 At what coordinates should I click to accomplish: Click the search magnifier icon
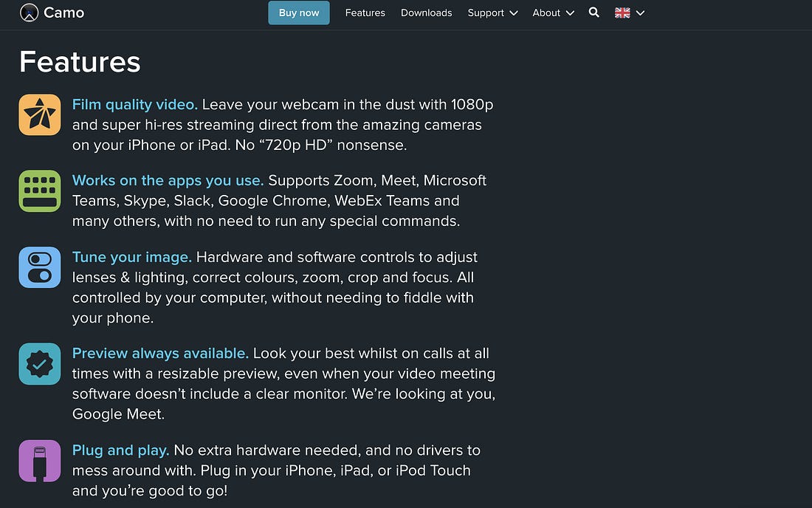coord(594,13)
